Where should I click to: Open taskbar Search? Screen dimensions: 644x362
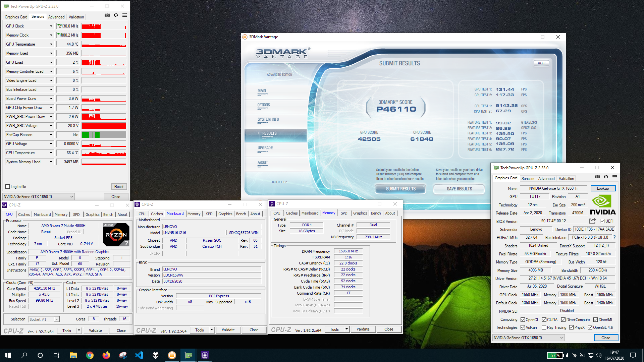tap(24, 355)
